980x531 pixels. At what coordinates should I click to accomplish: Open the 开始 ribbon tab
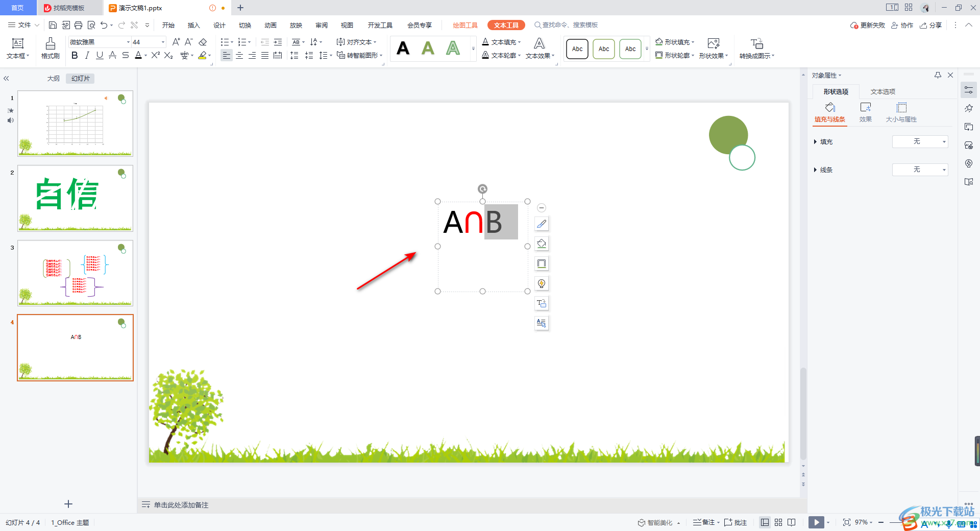[168, 25]
